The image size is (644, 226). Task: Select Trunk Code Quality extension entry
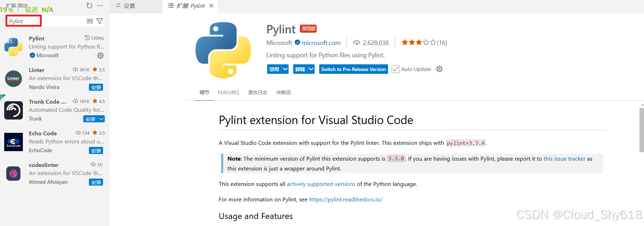point(55,110)
